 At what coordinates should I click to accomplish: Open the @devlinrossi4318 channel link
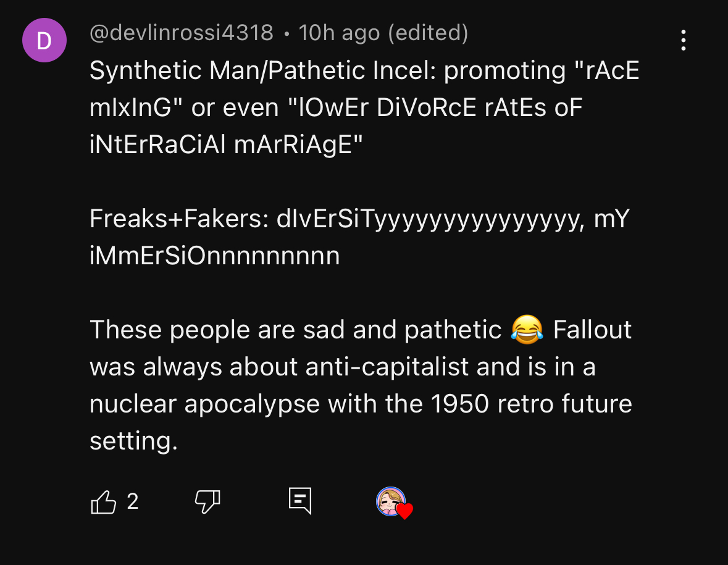point(182,33)
